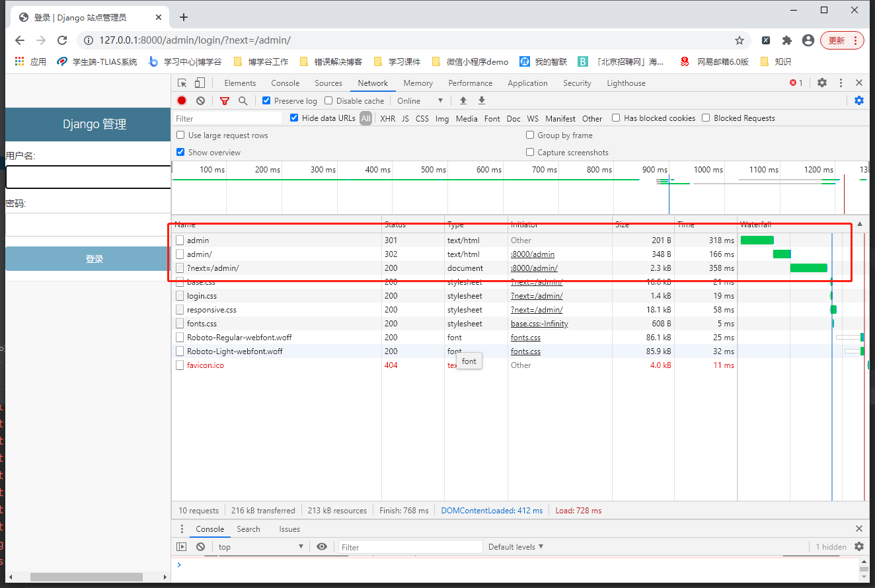Open DevTools settings gear icon
875x588 pixels.
tap(822, 83)
